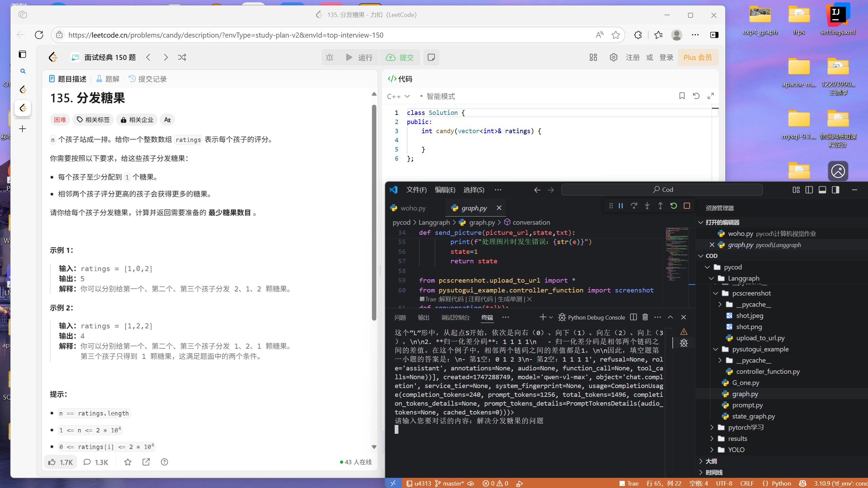Kill terminal with trash icon

[x=645, y=317]
